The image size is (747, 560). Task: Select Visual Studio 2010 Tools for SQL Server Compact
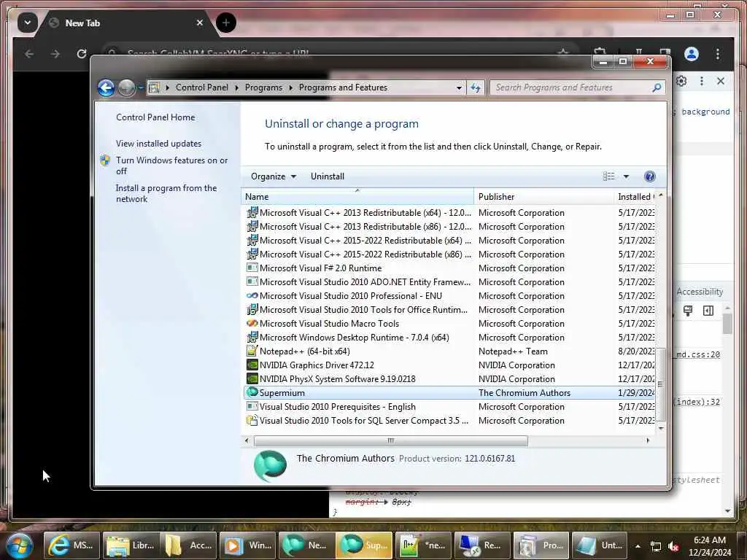tap(449, 421)
